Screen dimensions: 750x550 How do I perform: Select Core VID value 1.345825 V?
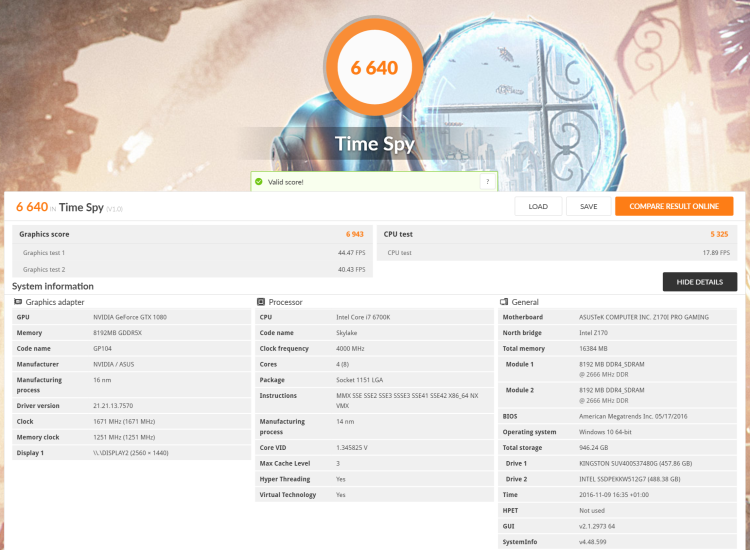pos(352,448)
